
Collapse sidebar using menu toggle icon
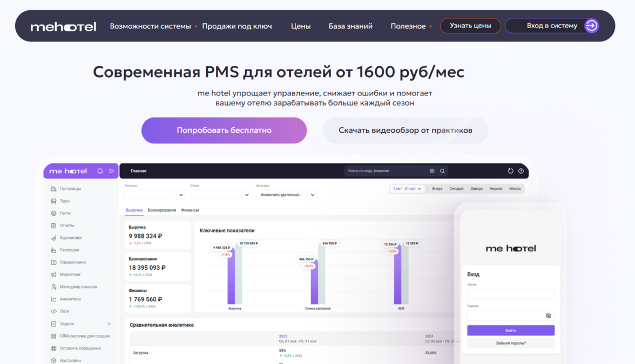coord(111,171)
